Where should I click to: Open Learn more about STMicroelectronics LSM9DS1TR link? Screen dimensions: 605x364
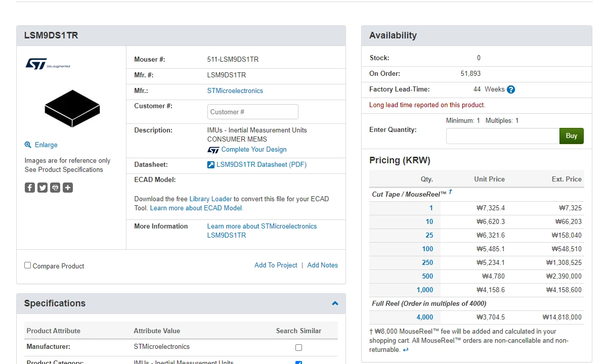point(262,231)
